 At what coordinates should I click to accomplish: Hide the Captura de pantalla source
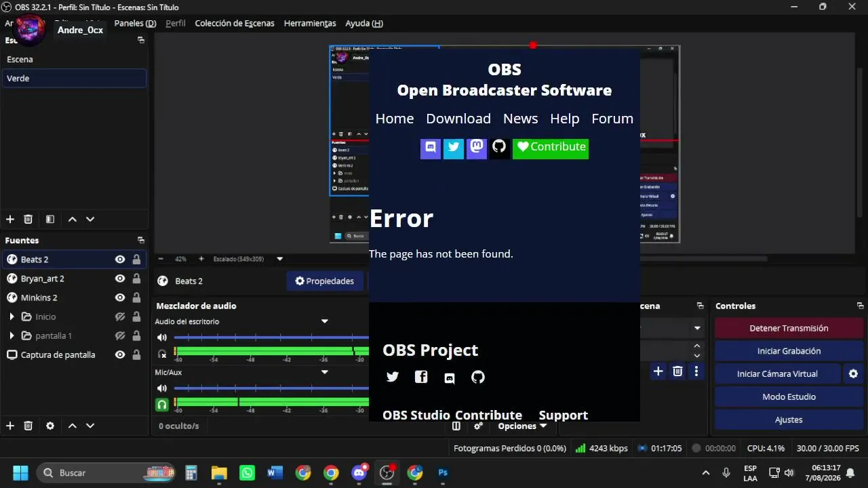point(120,354)
